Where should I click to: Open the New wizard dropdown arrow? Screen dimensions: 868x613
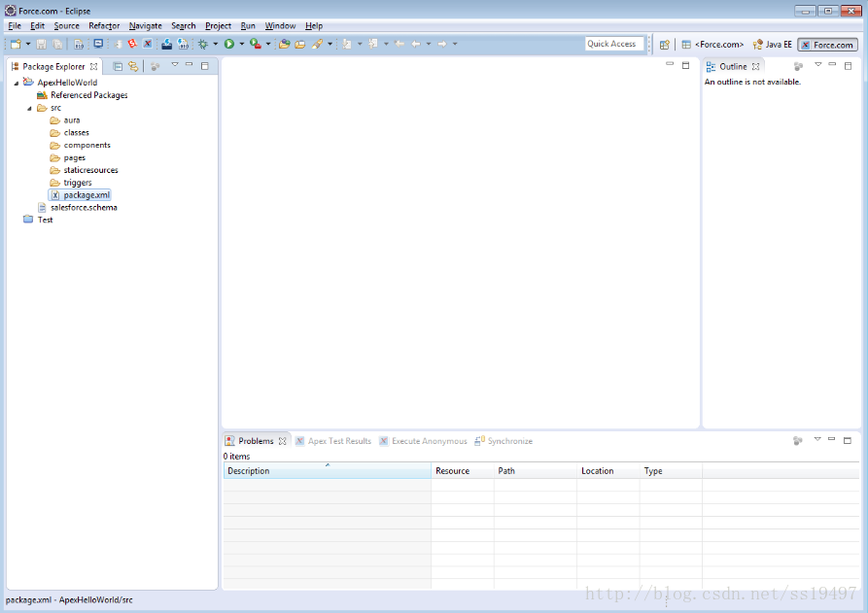pos(28,45)
